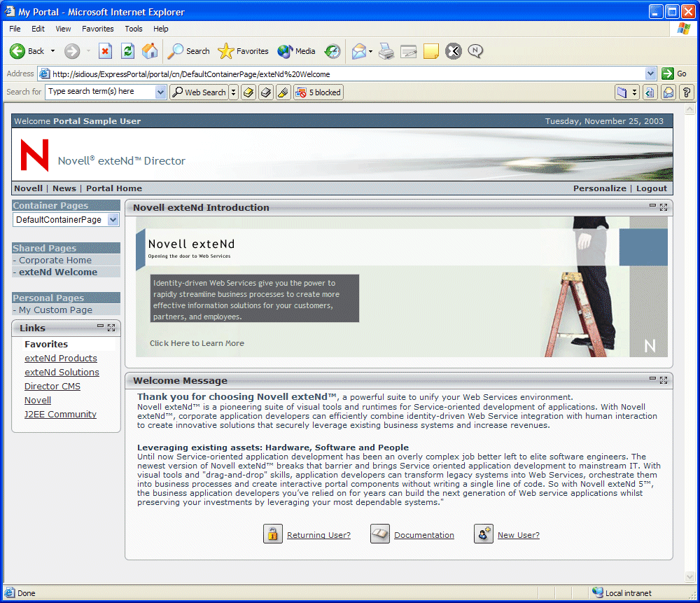Click the Web Search button
700x603 pixels.
pyautogui.click(x=199, y=92)
